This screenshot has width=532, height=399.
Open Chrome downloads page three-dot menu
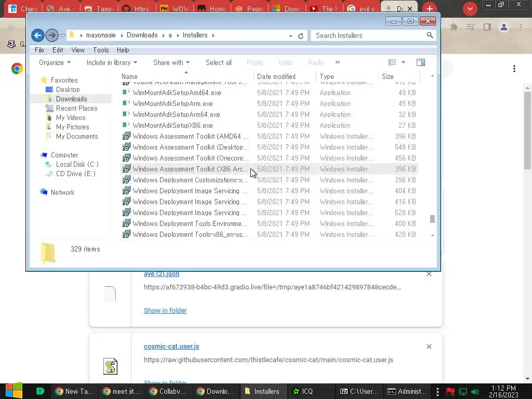514,69
